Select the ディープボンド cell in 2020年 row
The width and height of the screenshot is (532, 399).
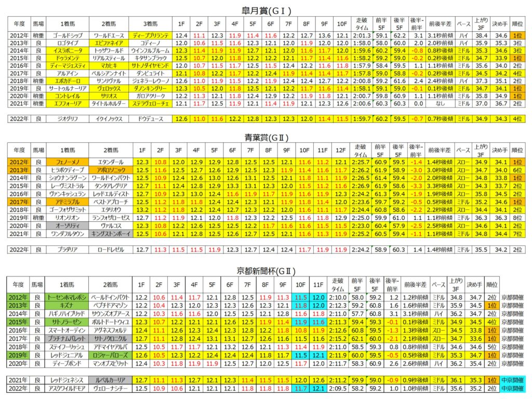coord(66,364)
